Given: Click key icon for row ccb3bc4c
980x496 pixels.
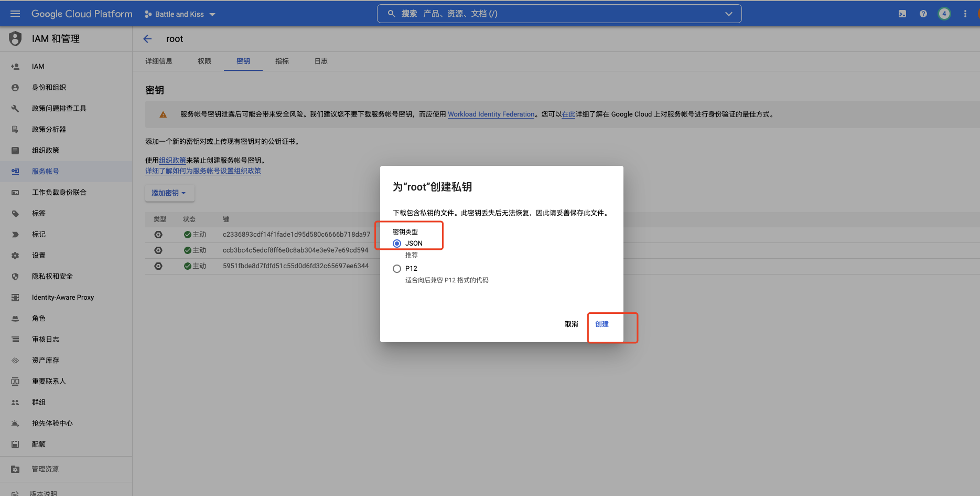Looking at the screenshot, I should tap(158, 250).
